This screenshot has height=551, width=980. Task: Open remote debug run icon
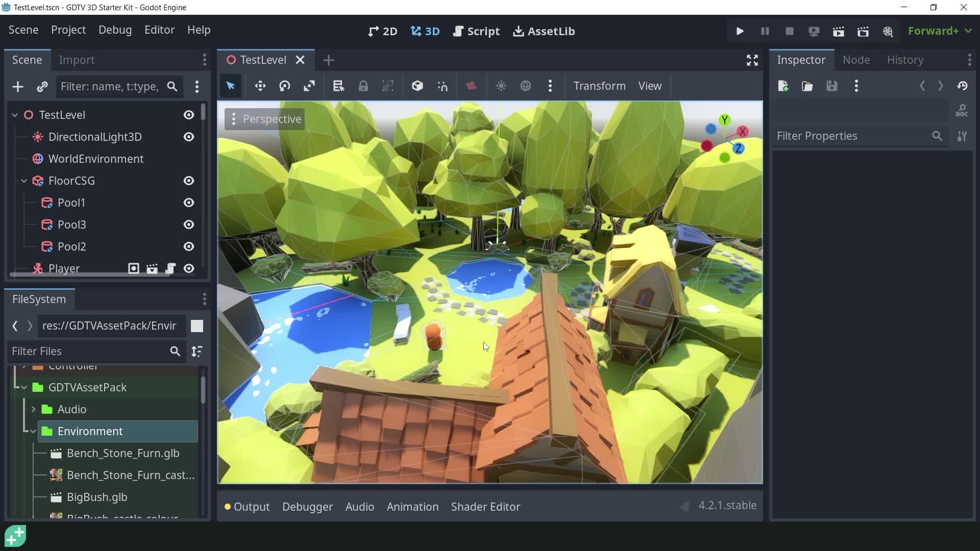click(x=814, y=31)
